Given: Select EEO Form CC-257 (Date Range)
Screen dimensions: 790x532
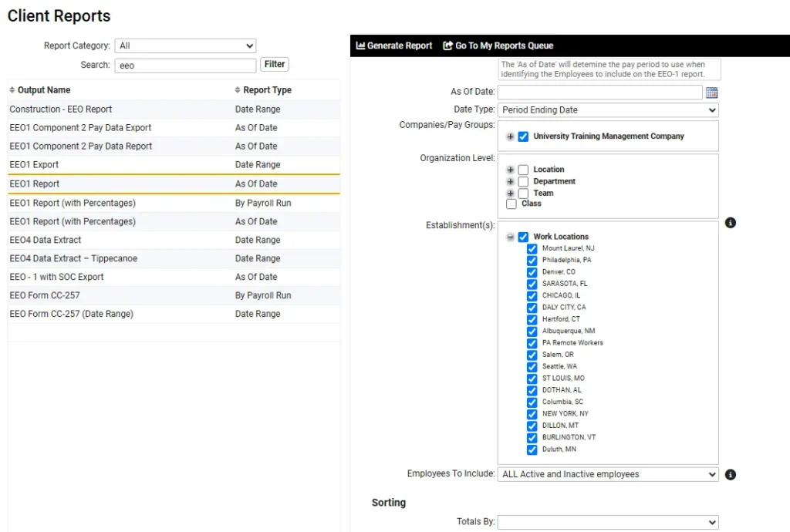Looking at the screenshot, I should click(174, 314).
